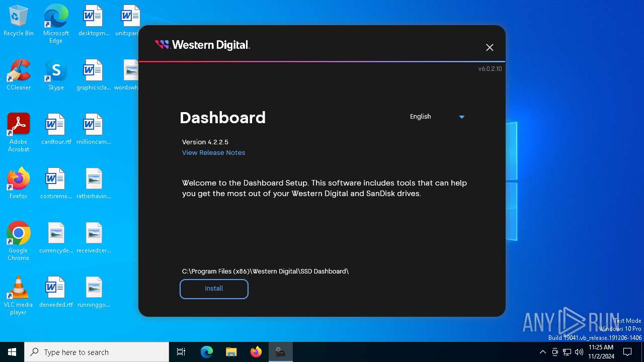The width and height of the screenshot is (644, 362).
Task: Select unitspari Word document icon
Action: click(128, 21)
